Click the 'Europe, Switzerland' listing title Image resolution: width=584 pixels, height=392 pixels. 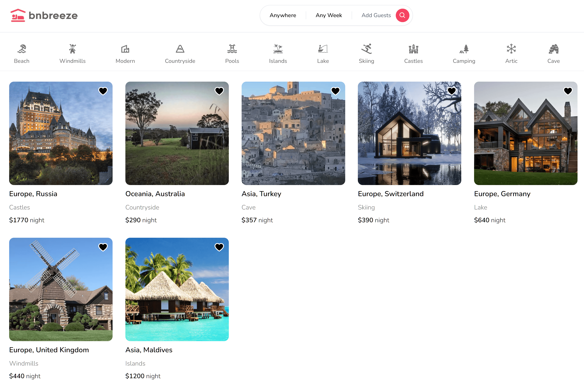(x=390, y=194)
